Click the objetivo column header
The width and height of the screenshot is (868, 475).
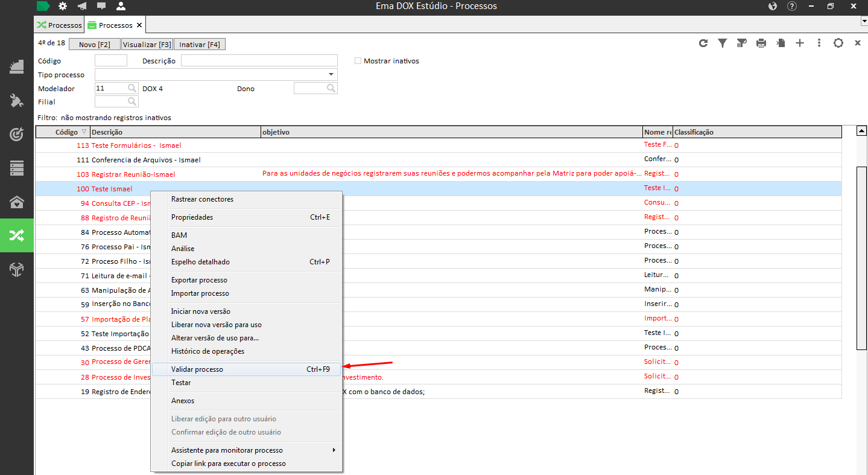452,132
